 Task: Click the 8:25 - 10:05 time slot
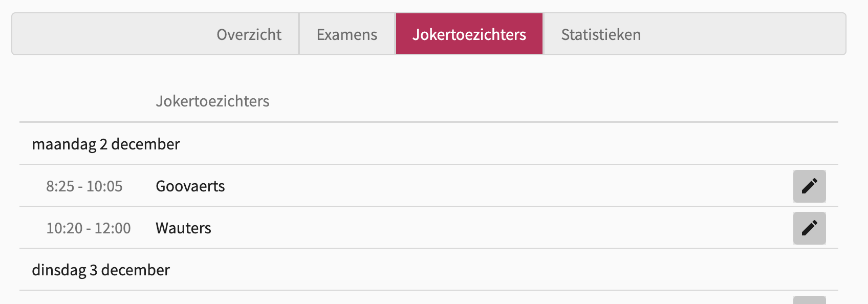coord(84,186)
